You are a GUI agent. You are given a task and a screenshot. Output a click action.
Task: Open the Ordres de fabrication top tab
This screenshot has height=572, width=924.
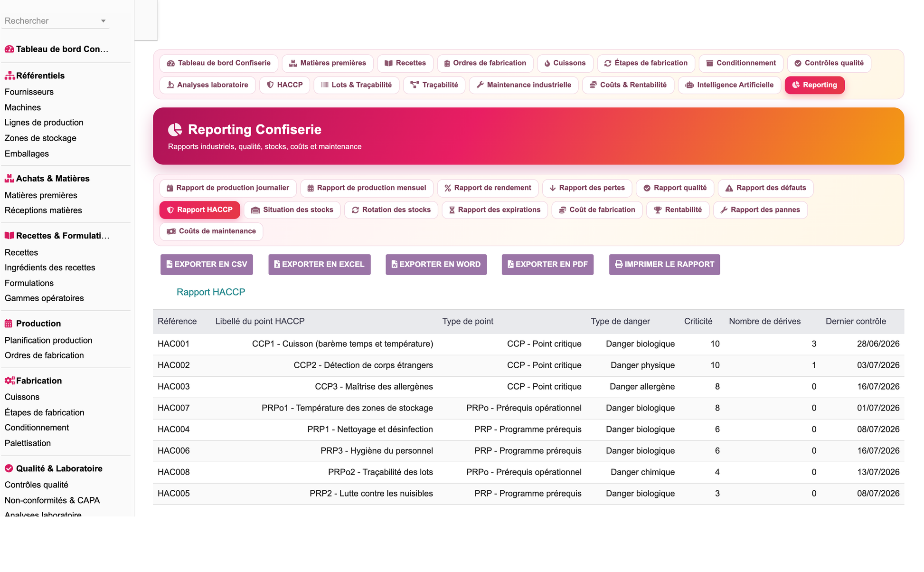coord(485,63)
